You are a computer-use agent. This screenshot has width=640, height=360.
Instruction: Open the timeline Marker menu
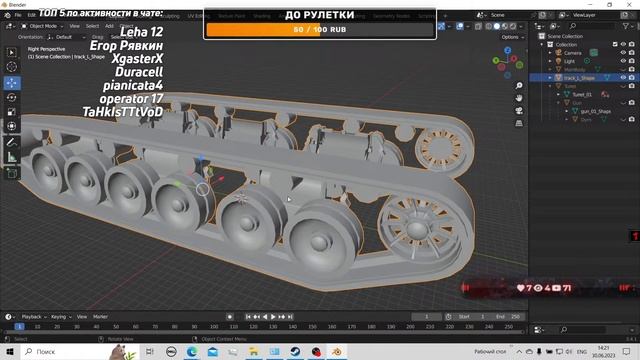coord(100,317)
